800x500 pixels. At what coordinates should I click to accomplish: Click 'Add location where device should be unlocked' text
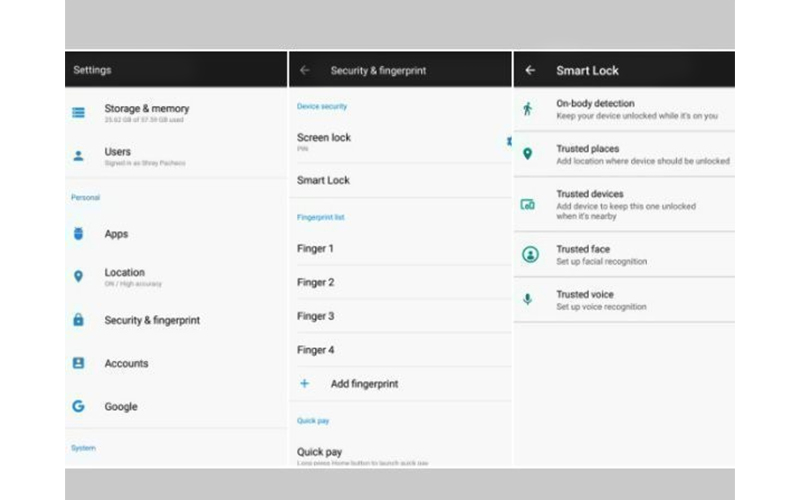point(643,161)
